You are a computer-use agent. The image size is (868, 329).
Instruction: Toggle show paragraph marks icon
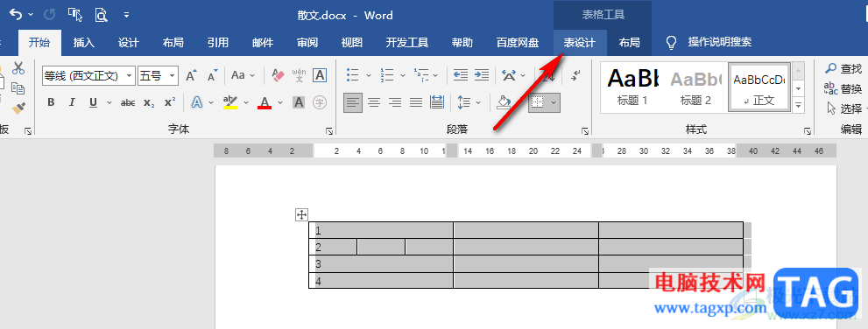pyautogui.click(x=575, y=75)
